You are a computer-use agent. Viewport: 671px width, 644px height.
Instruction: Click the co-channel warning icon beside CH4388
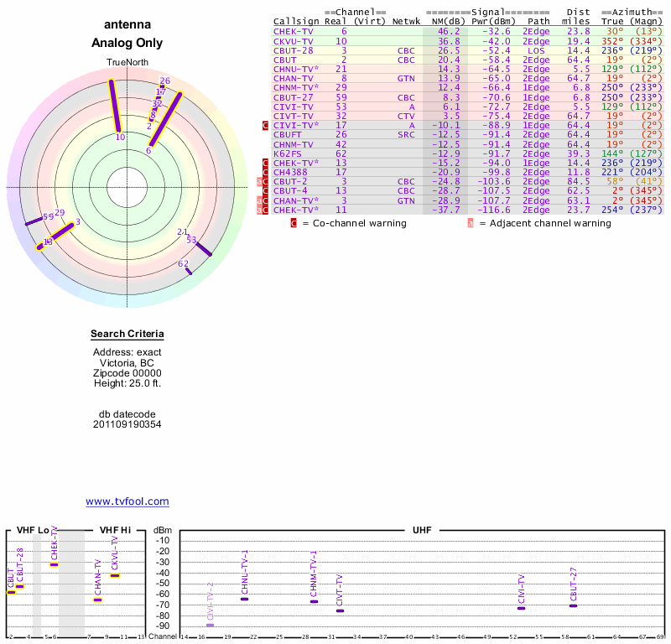tap(266, 172)
